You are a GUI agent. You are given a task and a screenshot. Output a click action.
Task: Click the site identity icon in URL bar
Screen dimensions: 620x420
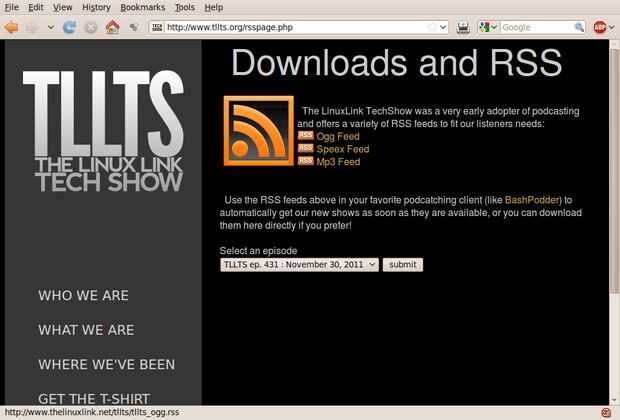coord(157,27)
